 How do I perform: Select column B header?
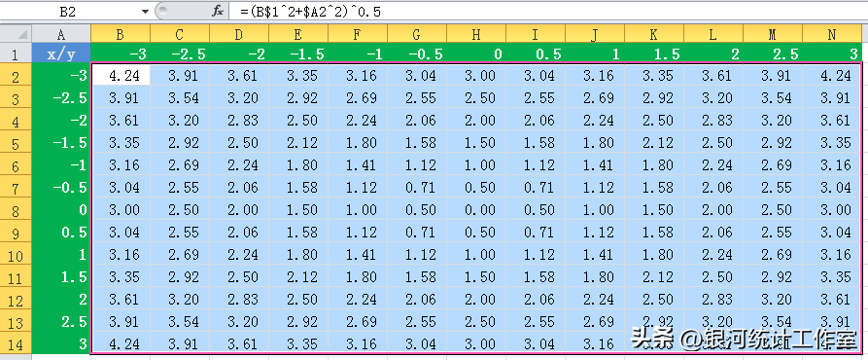[121, 34]
